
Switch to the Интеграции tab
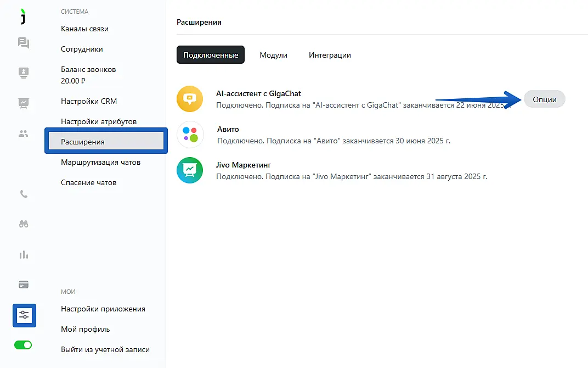click(330, 55)
